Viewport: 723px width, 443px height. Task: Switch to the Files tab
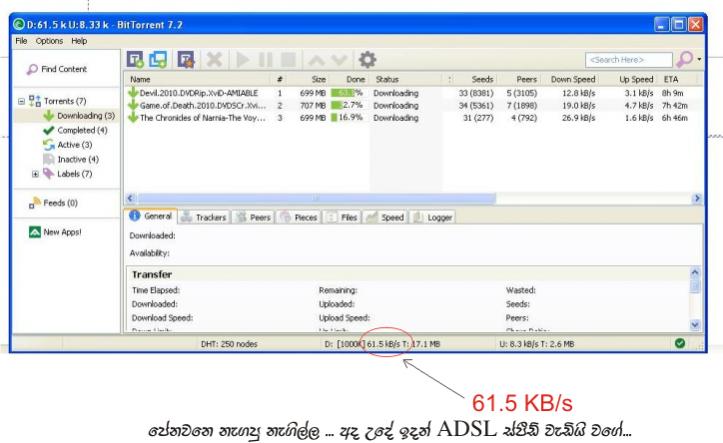[x=342, y=217]
